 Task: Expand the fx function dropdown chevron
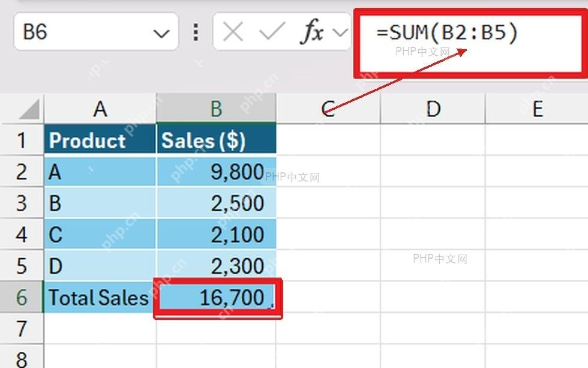(x=340, y=32)
